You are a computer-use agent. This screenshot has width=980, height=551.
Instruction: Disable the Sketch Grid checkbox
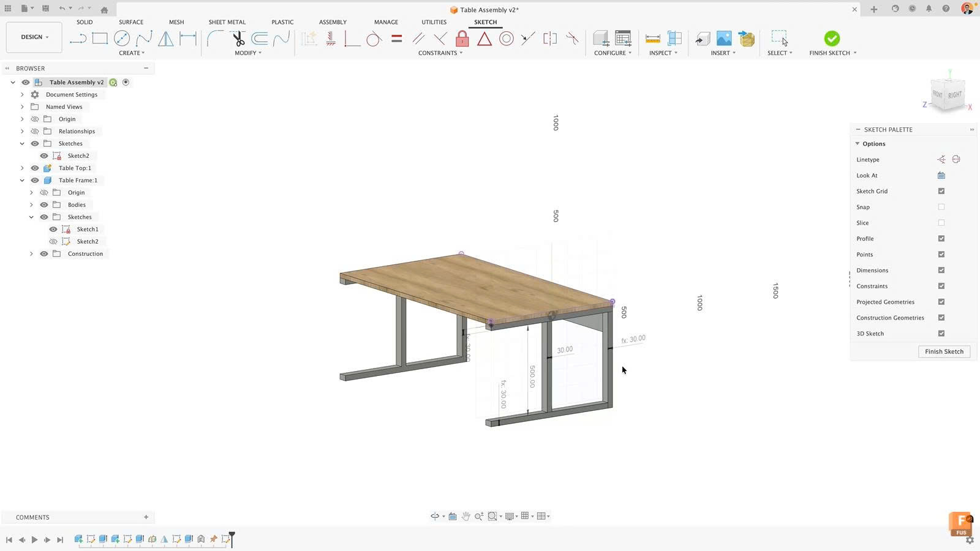click(941, 190)
